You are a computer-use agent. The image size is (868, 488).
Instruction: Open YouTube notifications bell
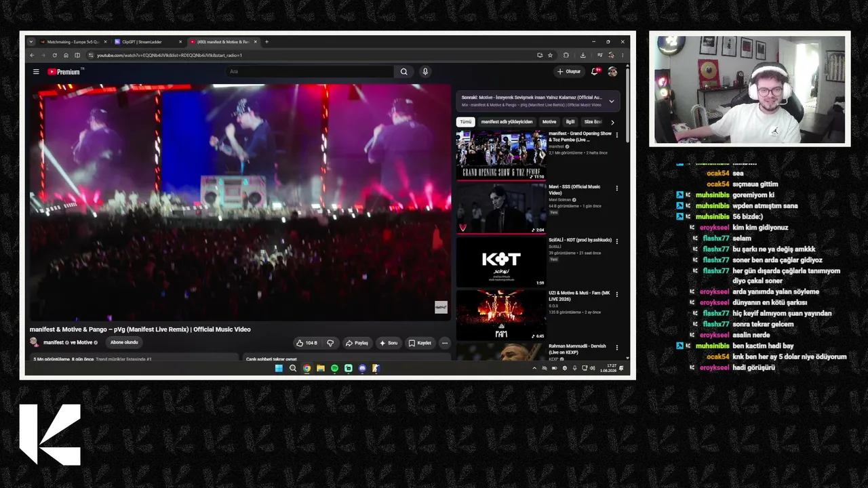click(x=595, y=72)
